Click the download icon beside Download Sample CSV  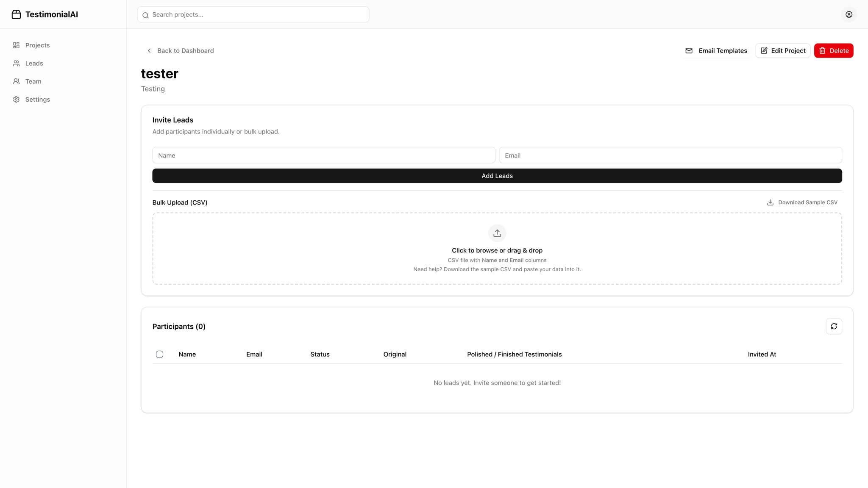(770, 202)
